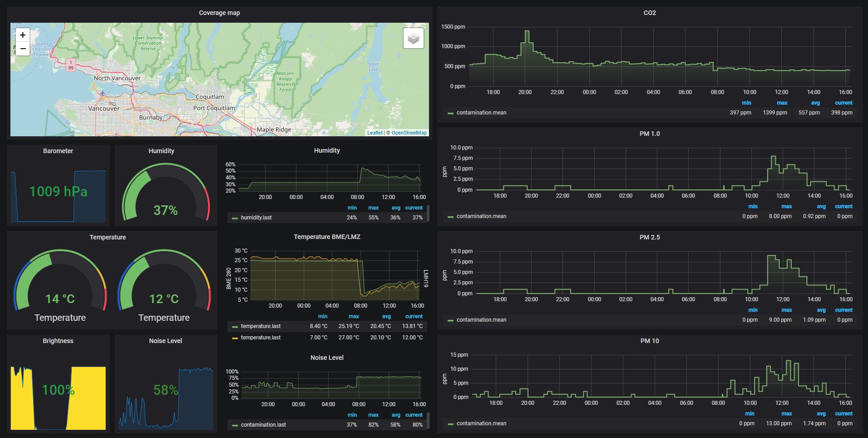Toggle humidity.last series in Humidity legend
868x438 pixels.
click(x=256, y=218)
